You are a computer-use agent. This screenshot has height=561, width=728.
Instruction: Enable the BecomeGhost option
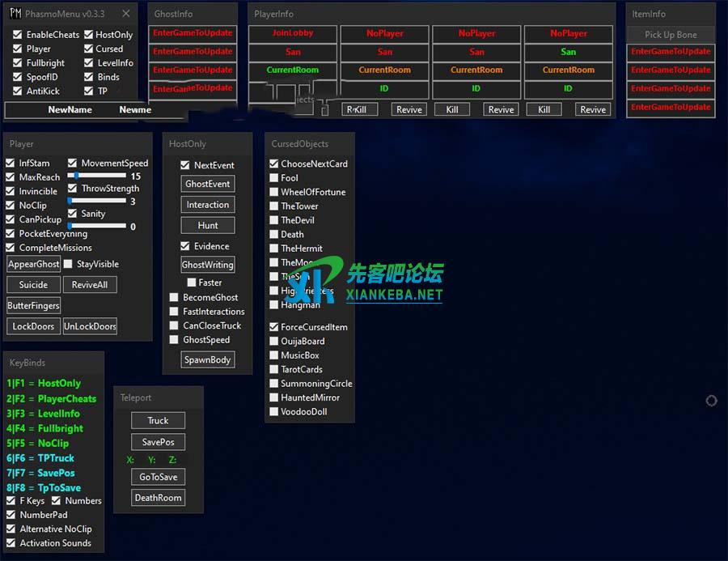pyautogui.click(x=174, y=298)
